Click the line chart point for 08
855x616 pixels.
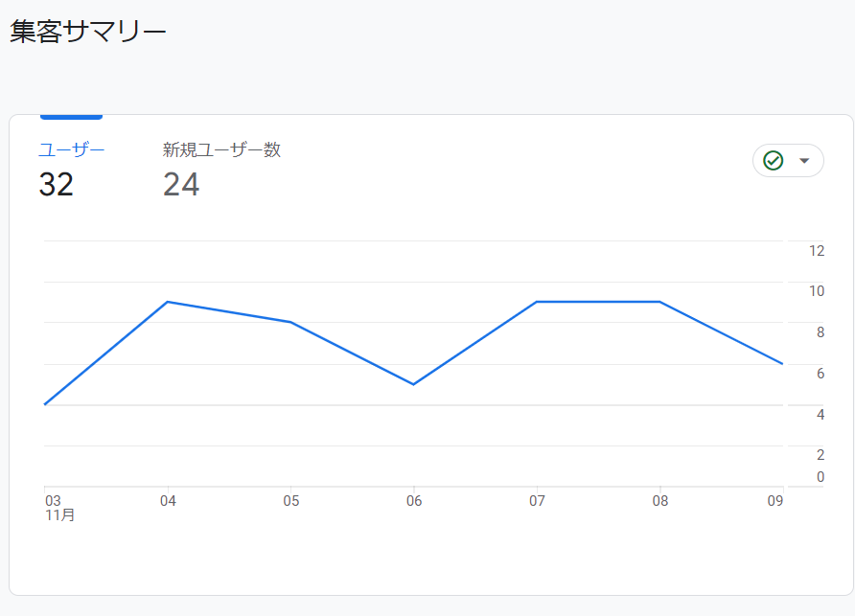(x=659, y=302)
